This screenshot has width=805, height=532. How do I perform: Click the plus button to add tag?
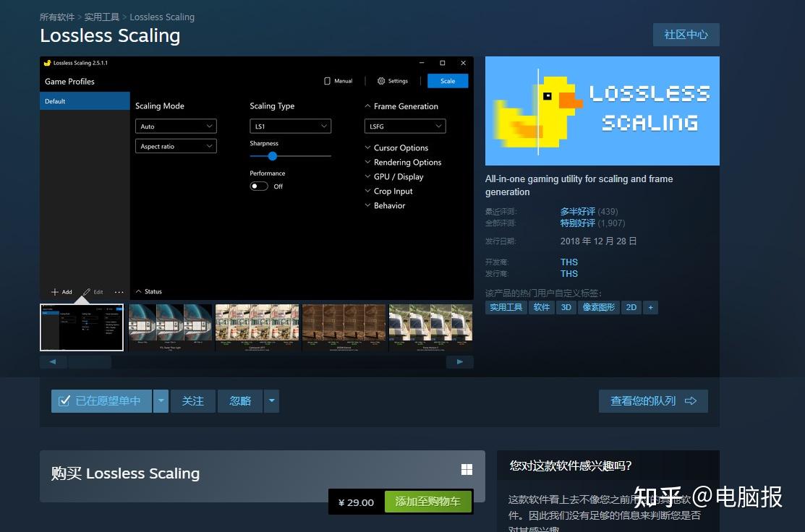[650, 307]
